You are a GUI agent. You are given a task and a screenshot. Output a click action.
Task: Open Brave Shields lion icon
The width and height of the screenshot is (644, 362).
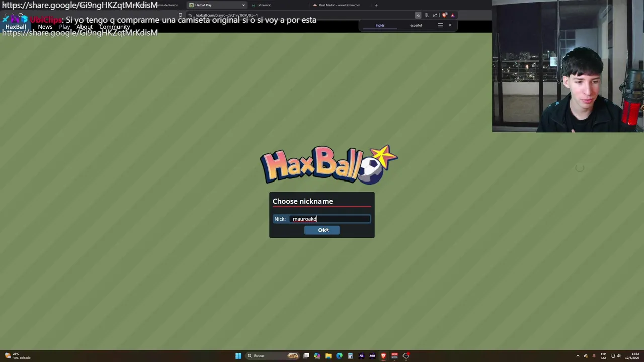pyautogui.click(x=444, y=15)
